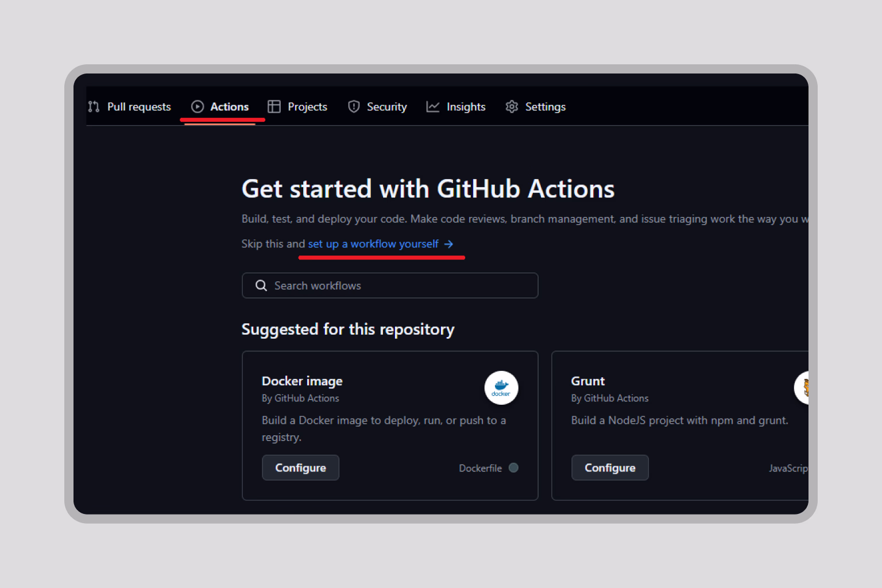Select the Actions tab
Screen dimensions: 882x588
[220, 107]
